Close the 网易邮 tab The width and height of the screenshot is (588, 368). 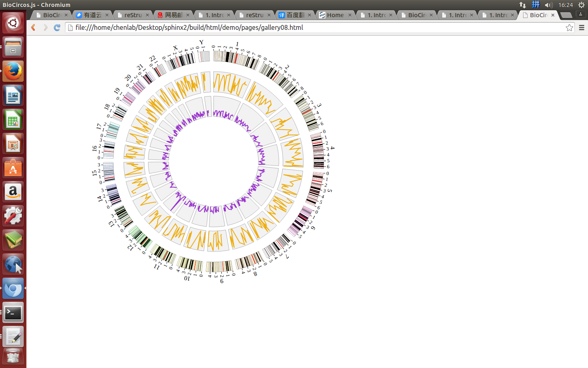click(x=188, y=15)
